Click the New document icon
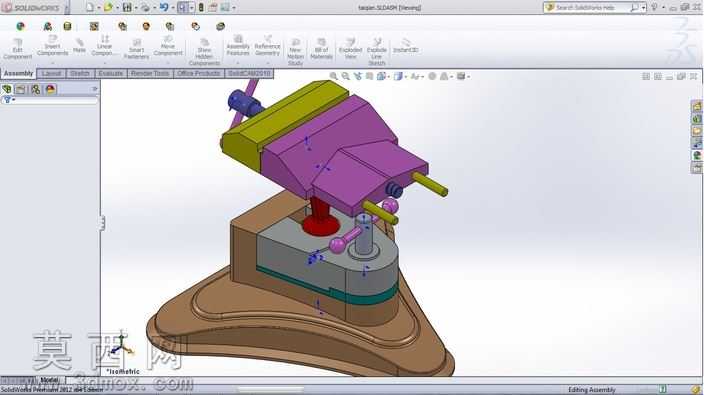 (89, 8)
